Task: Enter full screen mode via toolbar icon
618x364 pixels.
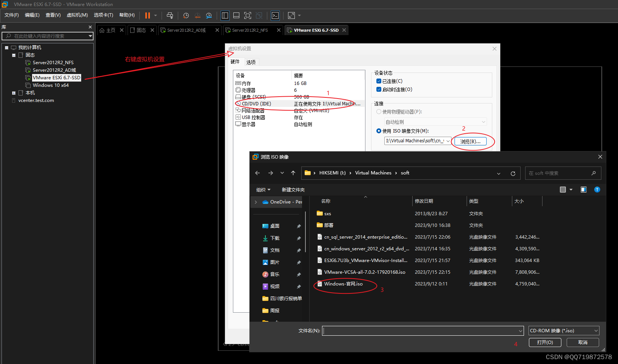Action: point(248,15)
